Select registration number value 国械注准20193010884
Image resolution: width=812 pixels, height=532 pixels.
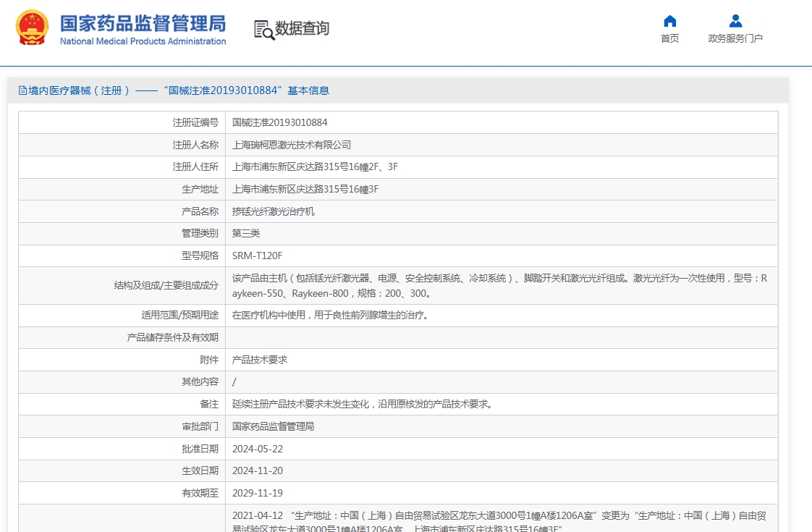pyautogui.click(x=279, y=123)
